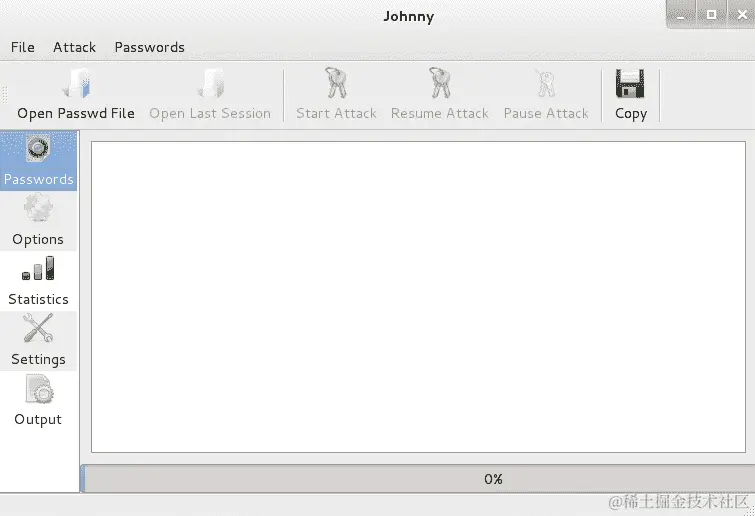Click the Pause Attack keys icon
This screenshot has width=755, height=516.
coord(546,83)
